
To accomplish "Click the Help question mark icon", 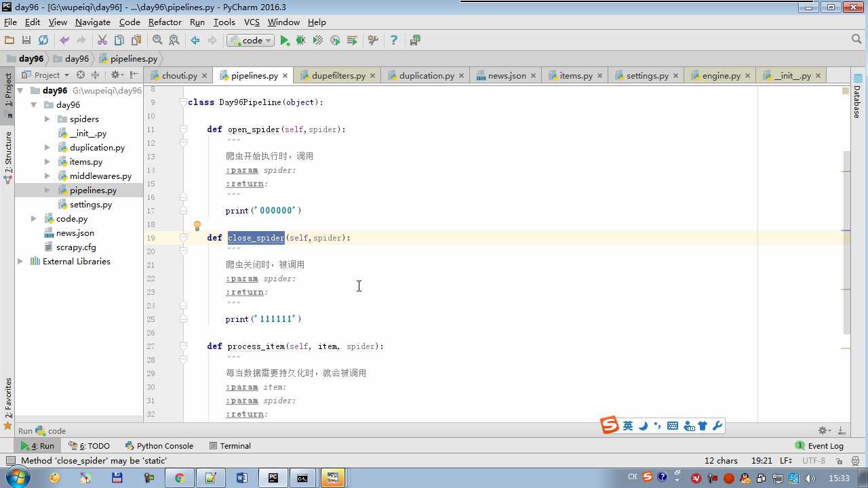I will pyautogui.click(x=393, y=41).
